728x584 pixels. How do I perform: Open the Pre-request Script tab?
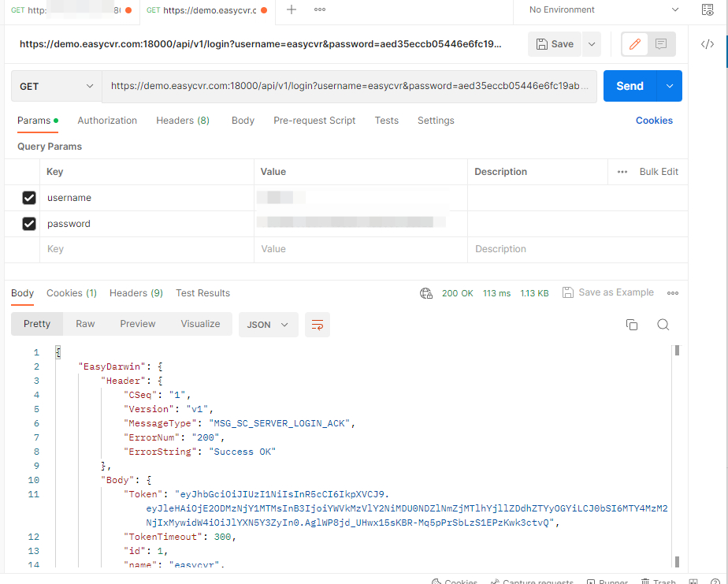[314, 121]
